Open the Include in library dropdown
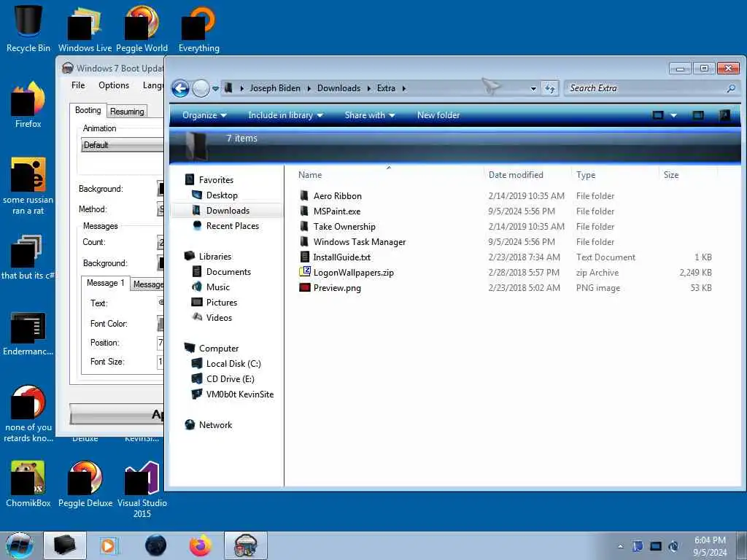Viewport: 747px width, 560px height. point(285,115)
